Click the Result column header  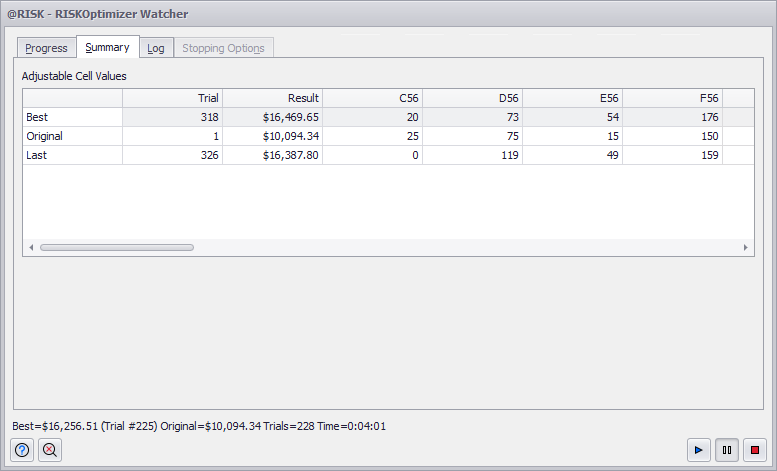coord(272,98)
